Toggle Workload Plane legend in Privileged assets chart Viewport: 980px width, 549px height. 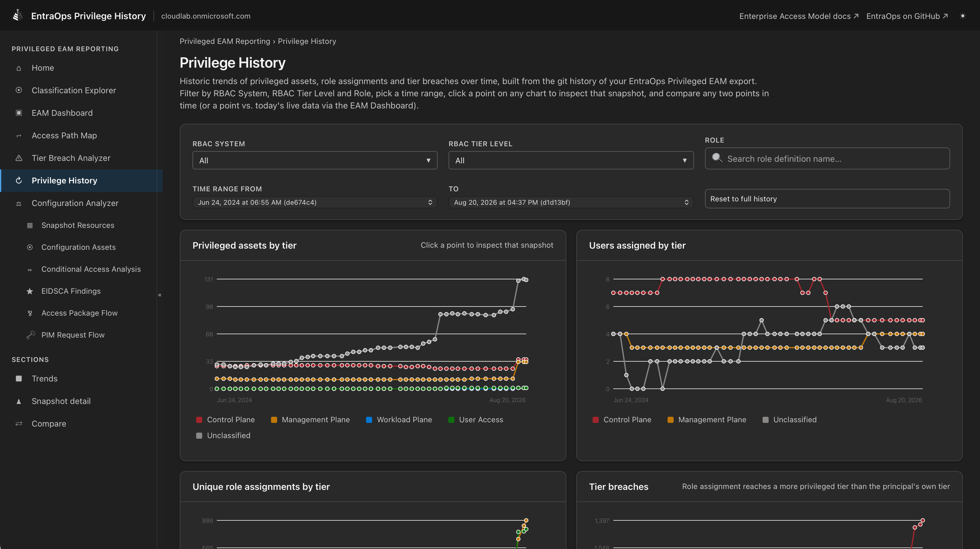click(x=399, y=420)
